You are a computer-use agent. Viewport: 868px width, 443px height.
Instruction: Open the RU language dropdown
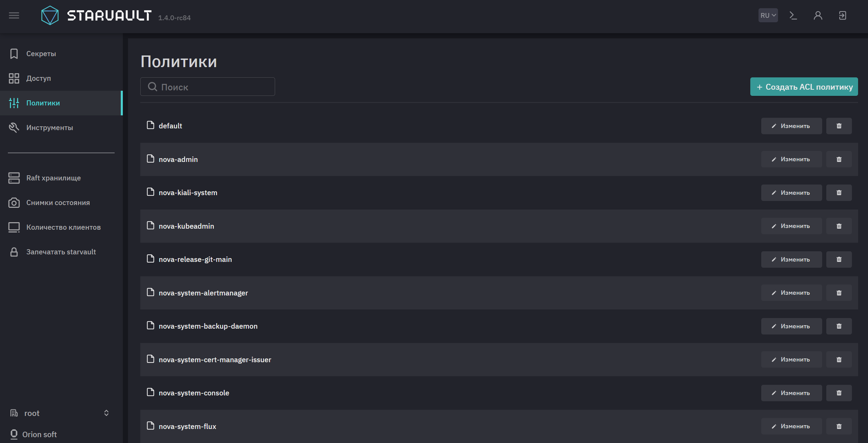click(768, 15)
